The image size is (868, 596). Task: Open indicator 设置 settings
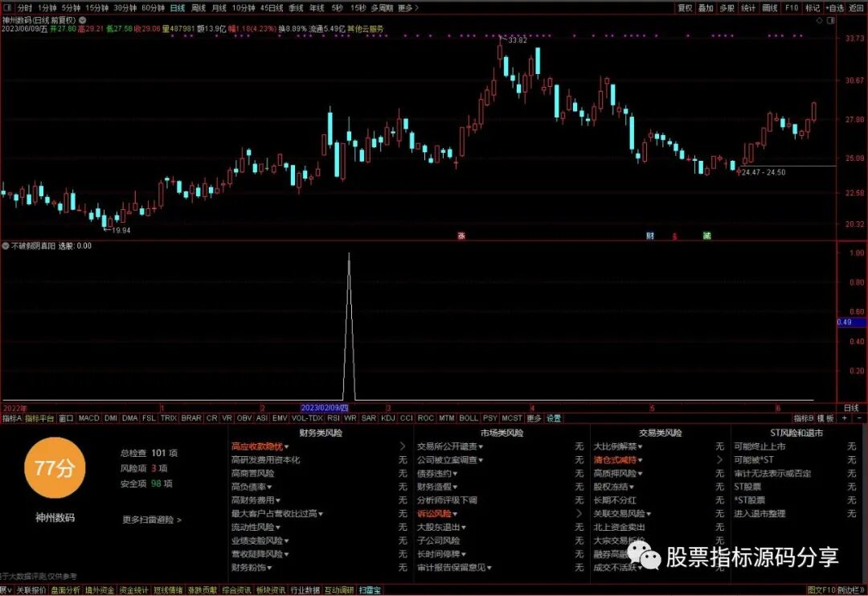click(x=554, y=418)
